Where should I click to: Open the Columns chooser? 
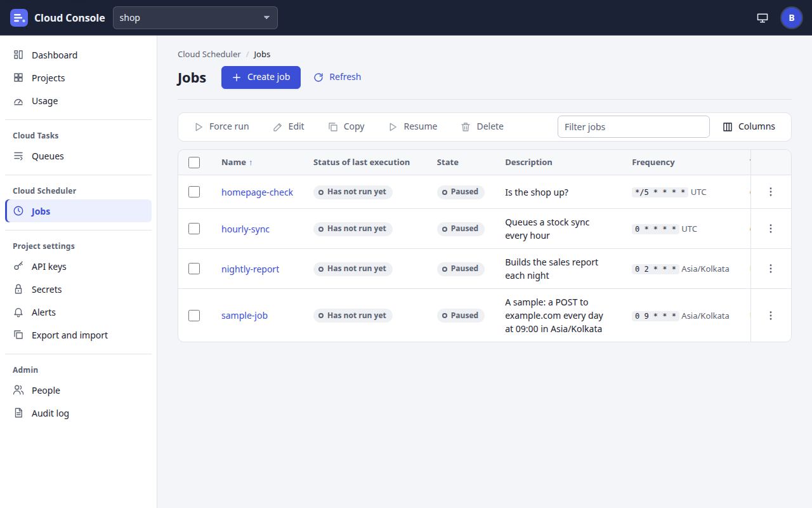tap(749, 127)
